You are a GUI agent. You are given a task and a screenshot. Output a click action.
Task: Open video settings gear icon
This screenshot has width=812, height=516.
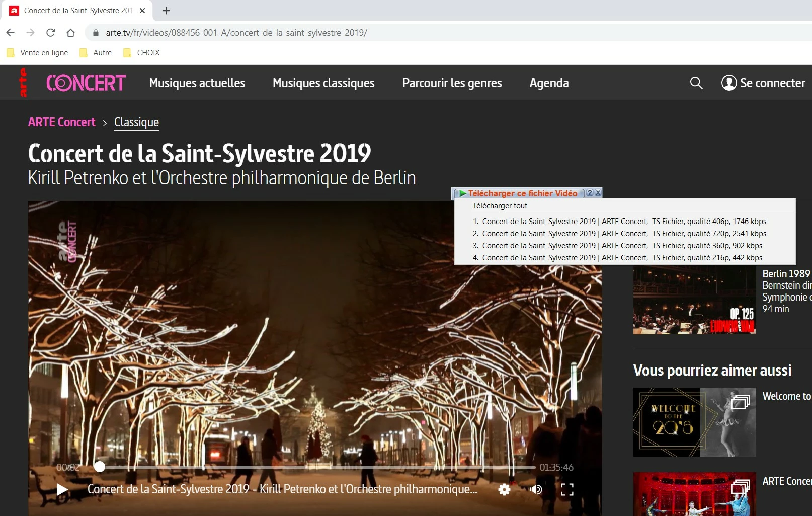tap(504, 489)
